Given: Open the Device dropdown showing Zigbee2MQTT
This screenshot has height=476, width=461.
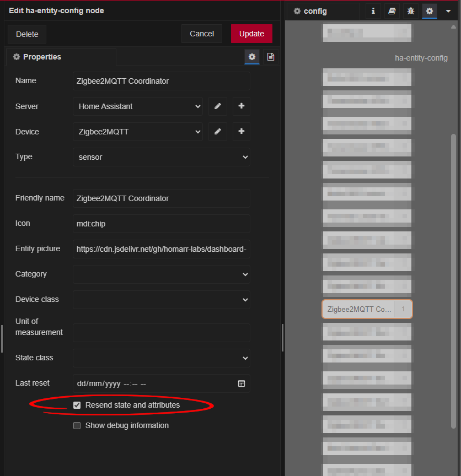Looking at the screenshot, I should point(138,132).
